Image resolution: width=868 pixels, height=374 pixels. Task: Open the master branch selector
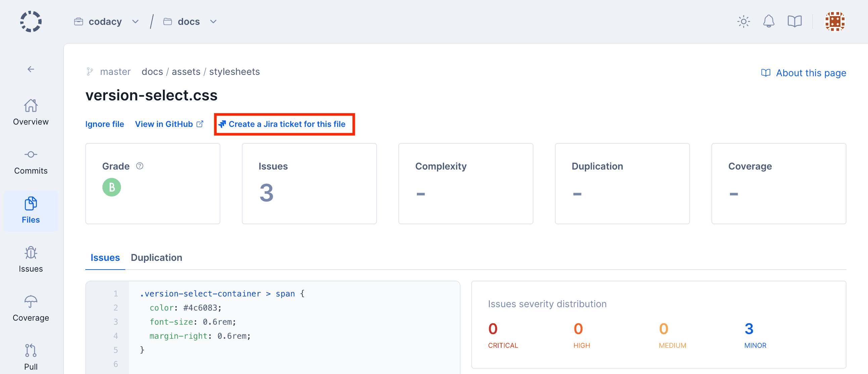tap(115, 72)
